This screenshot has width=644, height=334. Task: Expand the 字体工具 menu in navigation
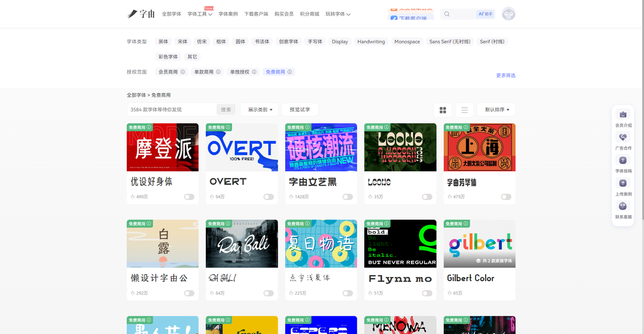200,14
